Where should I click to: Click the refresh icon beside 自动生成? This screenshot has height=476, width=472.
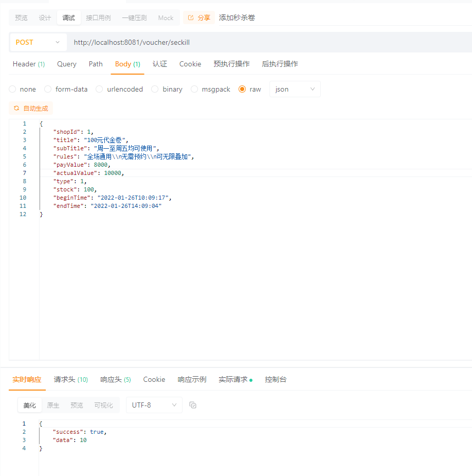click(16, 108)
